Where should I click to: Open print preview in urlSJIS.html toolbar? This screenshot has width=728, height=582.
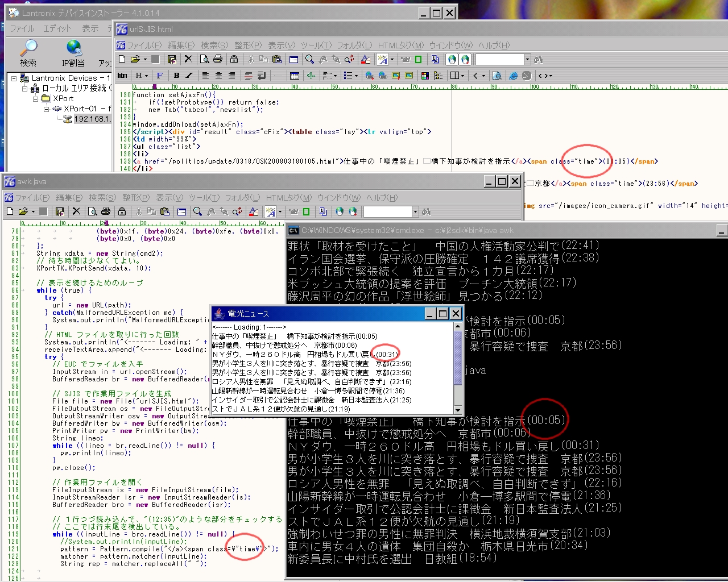coord(205,59)
